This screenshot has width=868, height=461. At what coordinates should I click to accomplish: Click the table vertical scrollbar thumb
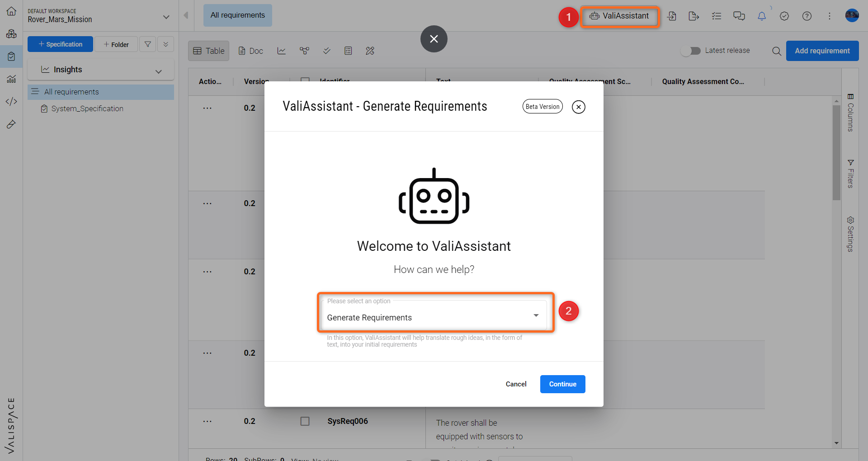[x=836, y=153]
